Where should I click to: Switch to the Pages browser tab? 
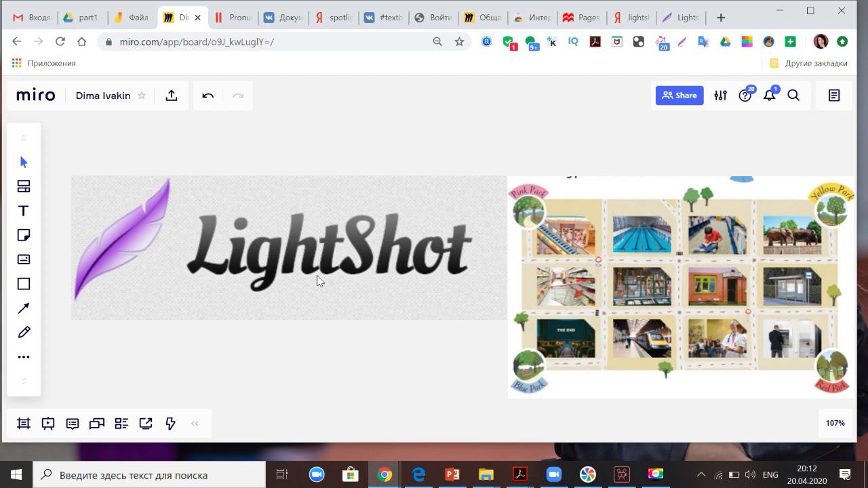click(x=583, y=18)
